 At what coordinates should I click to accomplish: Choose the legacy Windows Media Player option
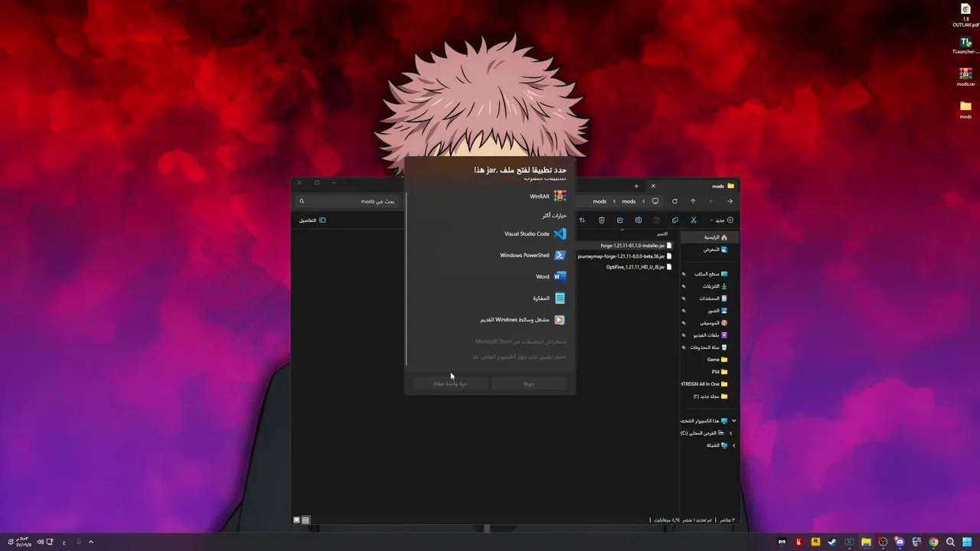pyautogui.click(x=490, y=320)
